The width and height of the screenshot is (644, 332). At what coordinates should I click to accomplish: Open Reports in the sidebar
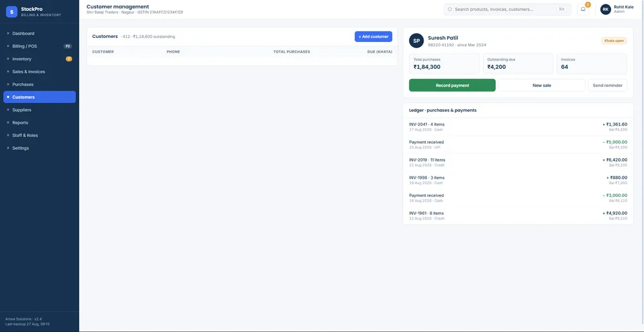tap(39, 122)
